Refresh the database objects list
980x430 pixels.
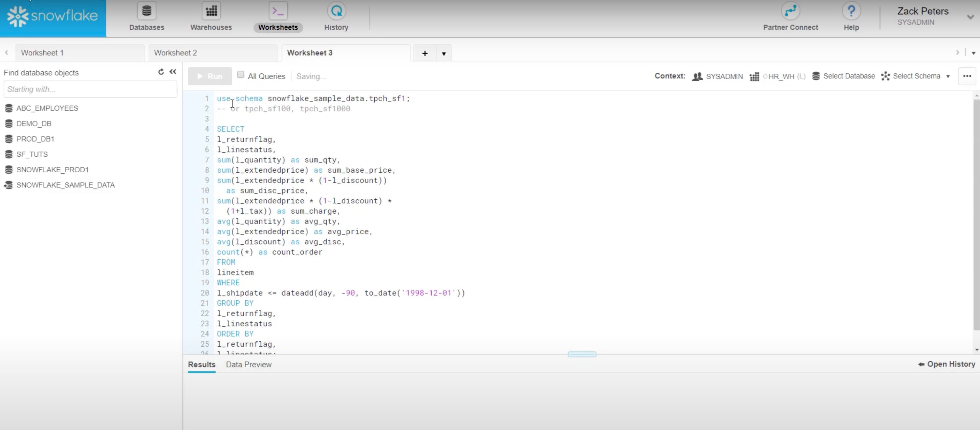coord(161,72)
